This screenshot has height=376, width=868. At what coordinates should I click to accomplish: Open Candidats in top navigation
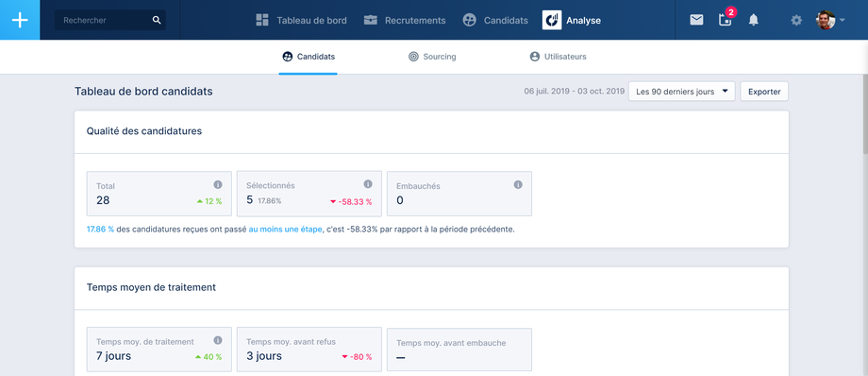[495, 21]
